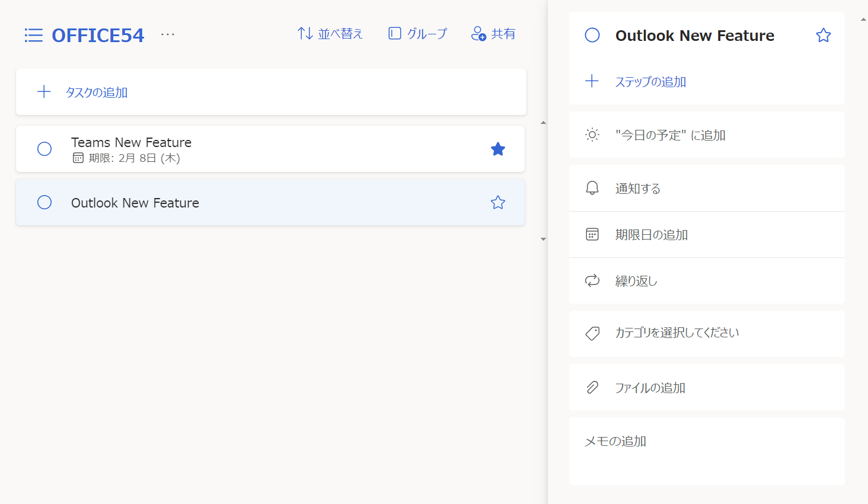Open the グループ grouping options
868x504 pixels.
(417, 34)
